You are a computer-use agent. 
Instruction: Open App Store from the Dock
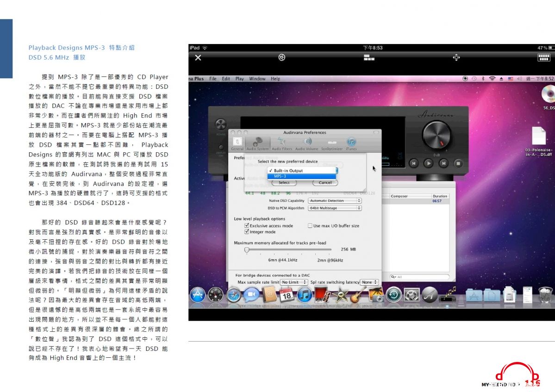pos(198,295)
